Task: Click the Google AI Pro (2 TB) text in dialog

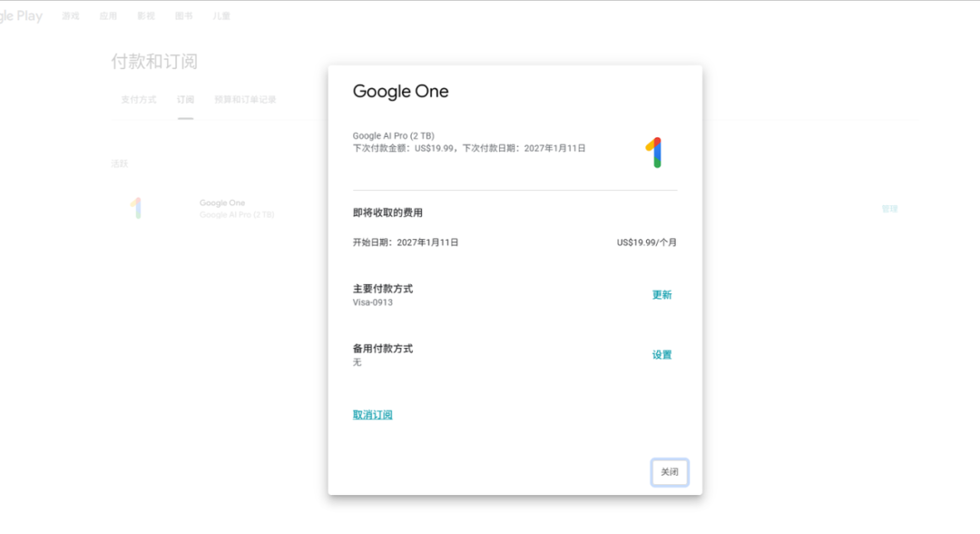Action: point(393,135)
